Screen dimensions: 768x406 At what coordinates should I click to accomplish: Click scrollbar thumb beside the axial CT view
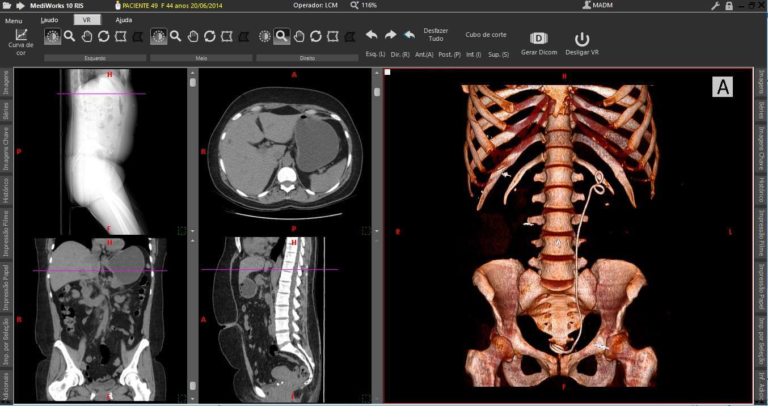(377, 92)
